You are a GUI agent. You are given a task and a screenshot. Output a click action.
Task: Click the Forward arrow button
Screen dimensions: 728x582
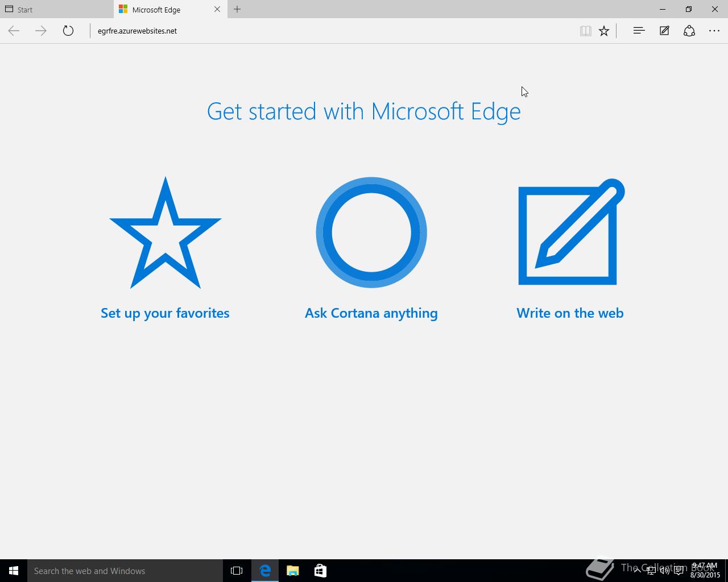[41, 31]
